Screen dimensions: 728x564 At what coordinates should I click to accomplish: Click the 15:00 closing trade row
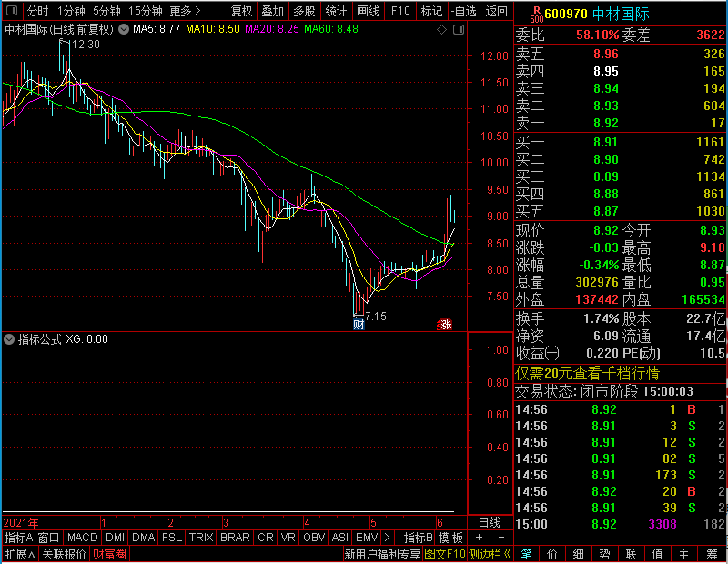pyautogui.click(x=620, y=524)
